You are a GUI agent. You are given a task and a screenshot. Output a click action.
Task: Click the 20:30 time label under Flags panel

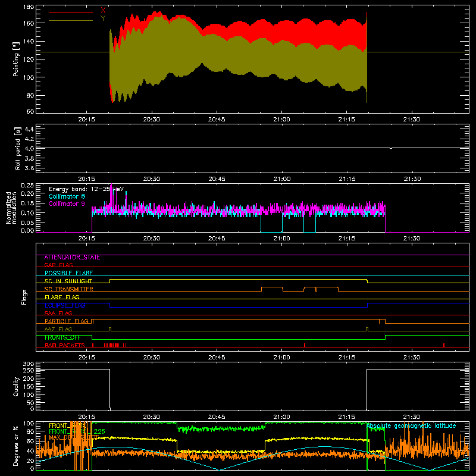click(x=152, y=358)
